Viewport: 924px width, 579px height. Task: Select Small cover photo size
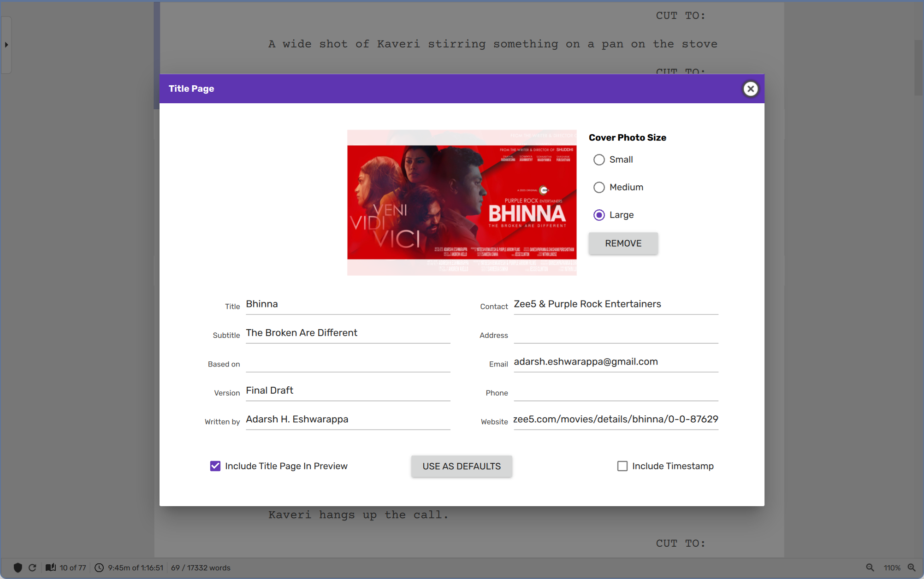(599, 160)
